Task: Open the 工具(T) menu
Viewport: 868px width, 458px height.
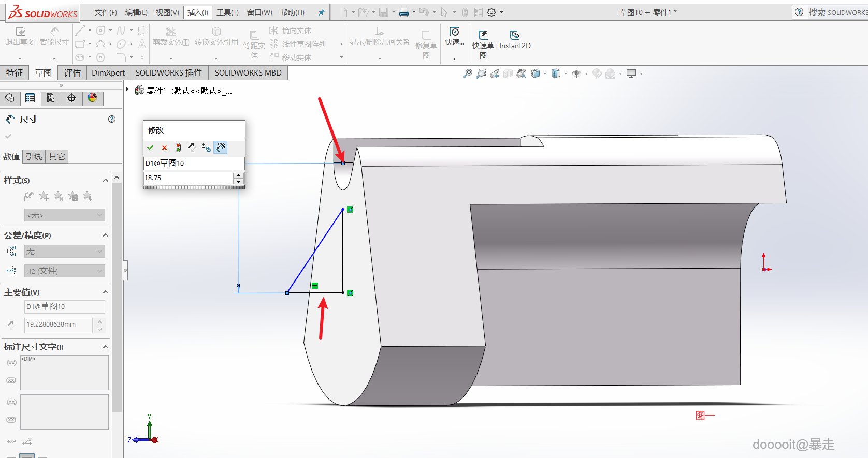Action: pos(227,12)
